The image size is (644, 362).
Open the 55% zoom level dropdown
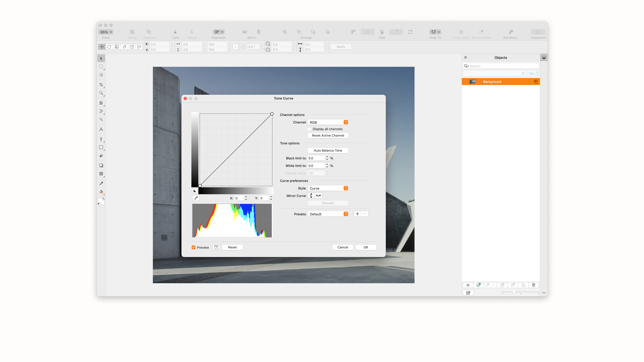pyautogui.click(x=106, y=32)
